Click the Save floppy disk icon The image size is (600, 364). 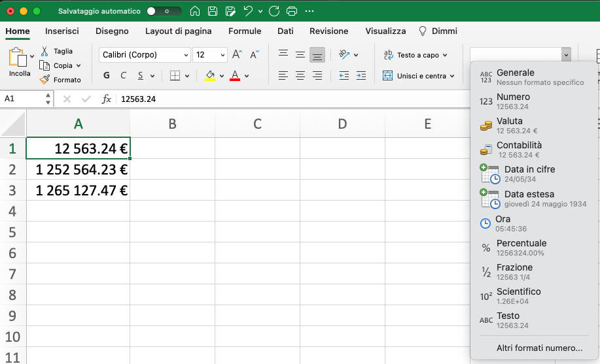(213, 11)
